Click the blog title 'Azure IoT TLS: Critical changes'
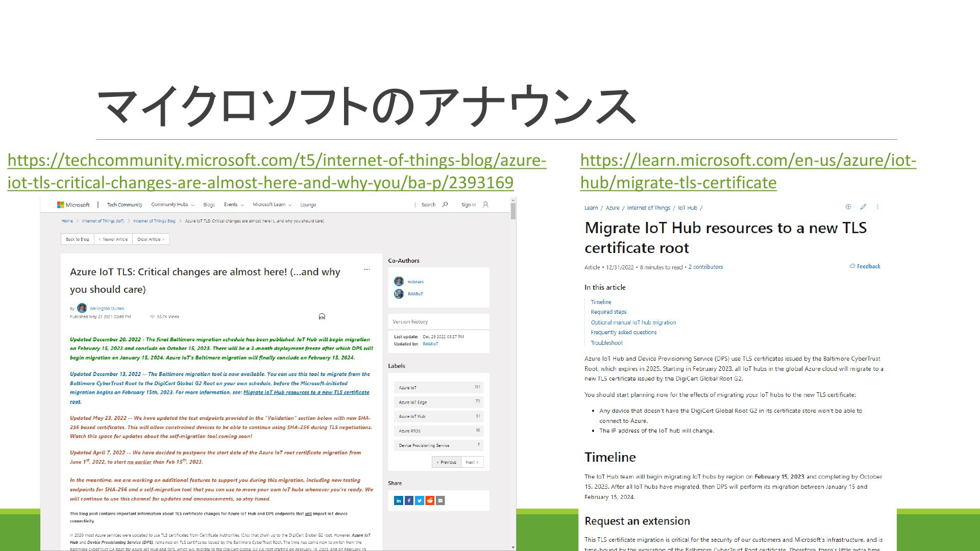Screen dimensions: 980x551 205,281
